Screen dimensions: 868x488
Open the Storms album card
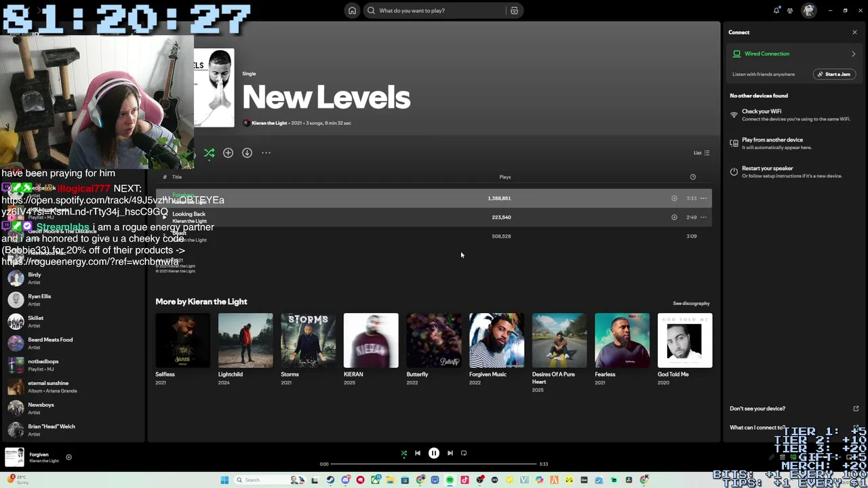click(x=308, y=350)
